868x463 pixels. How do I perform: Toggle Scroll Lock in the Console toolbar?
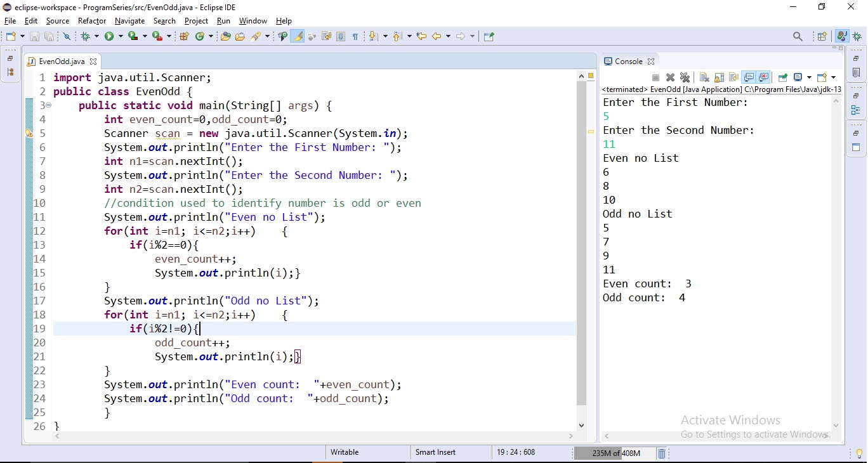tap(720, 77)
